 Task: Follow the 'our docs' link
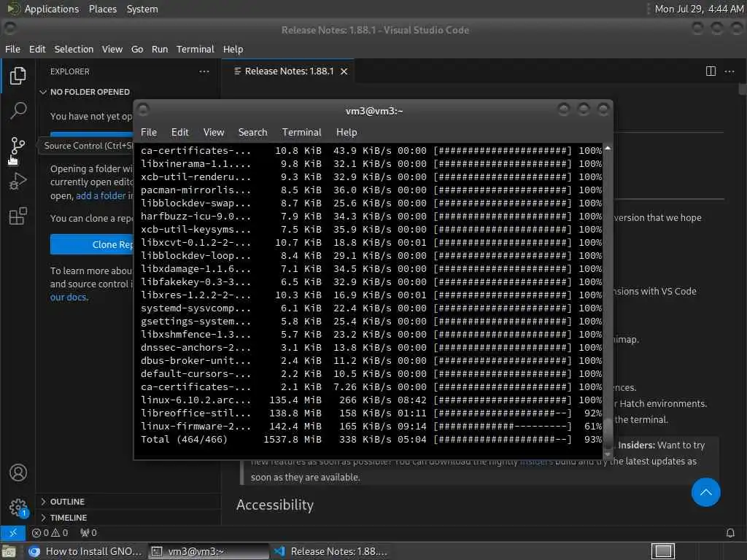pyautogui.click(x=69, y=297)
